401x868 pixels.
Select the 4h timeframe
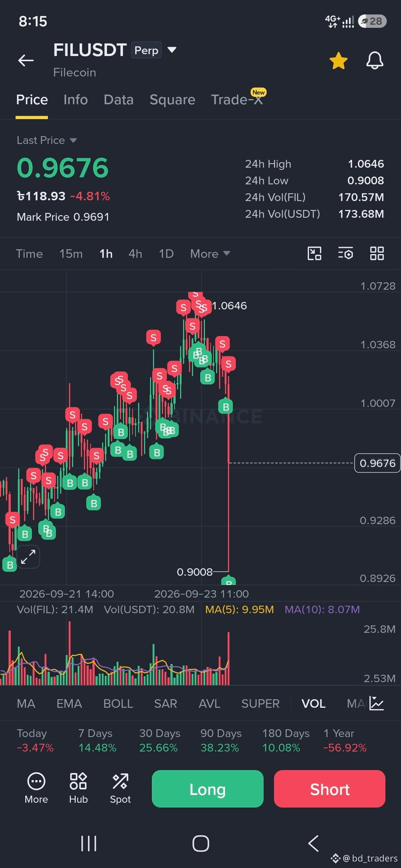pos(135,254)
